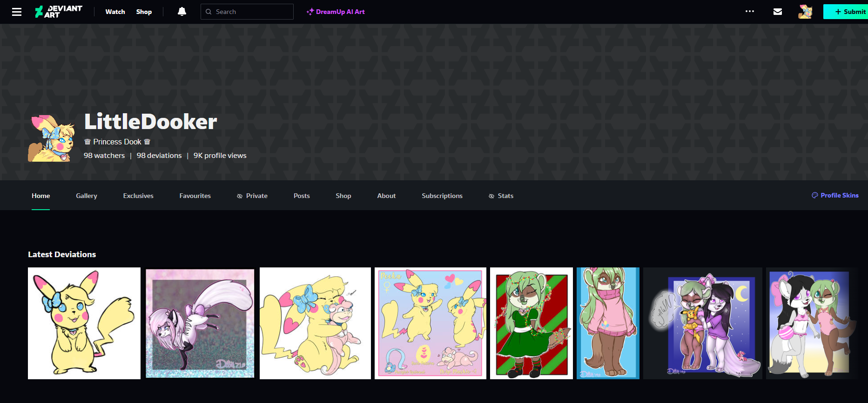Click the DreamUp AI Art link
Screen dimensions: 868x403
tap(336, 12)
